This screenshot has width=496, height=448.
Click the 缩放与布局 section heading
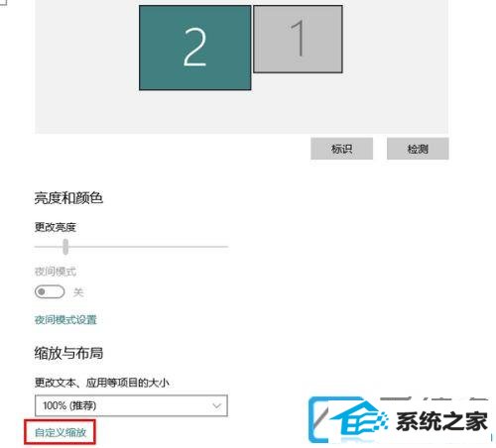coord(68,353)
